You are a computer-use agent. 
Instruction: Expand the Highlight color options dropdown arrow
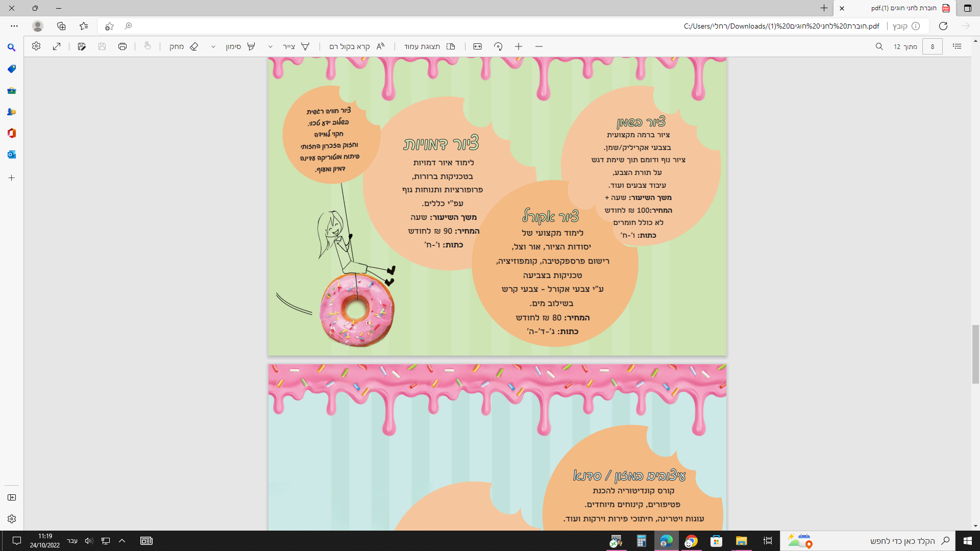pyautogui.click(x=213, y=46)
